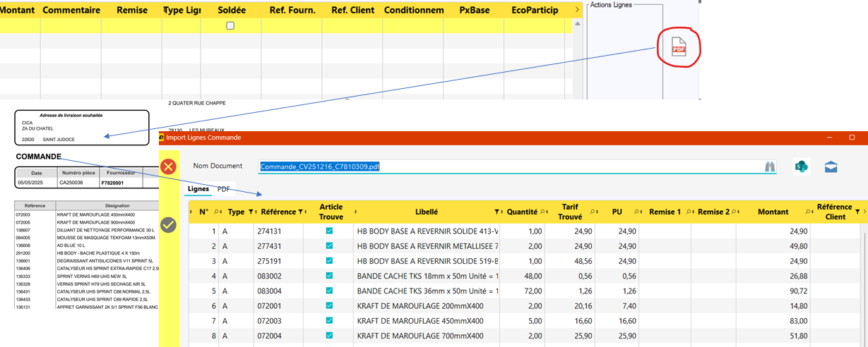Image resolution: width=868 pixels, height=347 pixels.
Task: Click the Ref. Fourn. column header
Action: tap(292, 10)
